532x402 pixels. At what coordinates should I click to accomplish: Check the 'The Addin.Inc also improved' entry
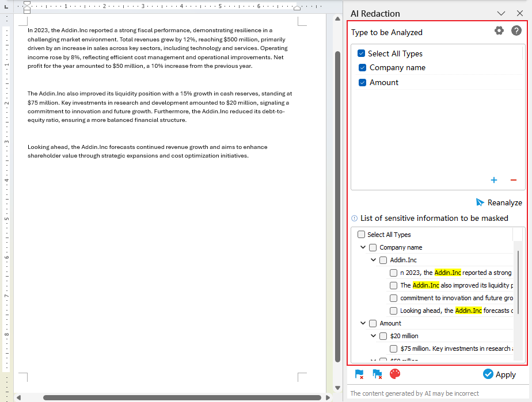click(393, 285)
